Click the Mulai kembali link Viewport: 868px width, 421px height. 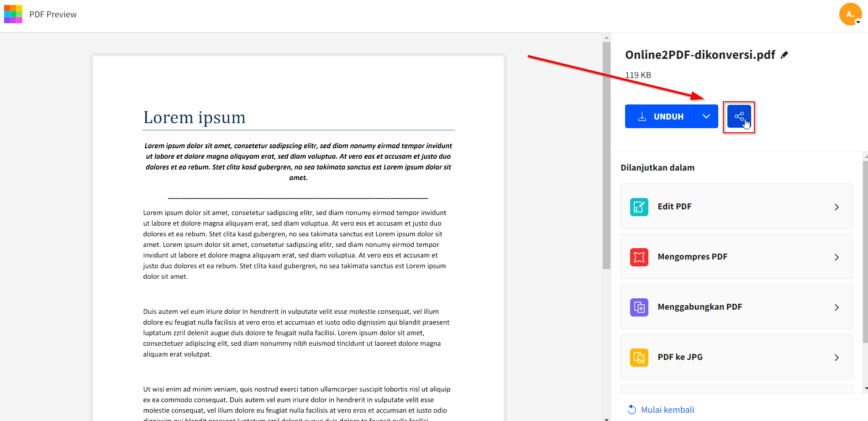tap(668, 410)
